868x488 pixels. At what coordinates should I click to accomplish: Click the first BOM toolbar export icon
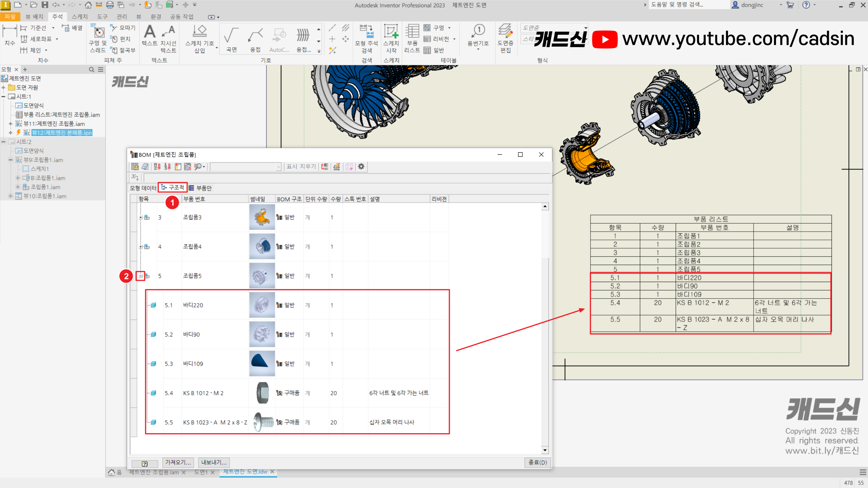[135, 166]
